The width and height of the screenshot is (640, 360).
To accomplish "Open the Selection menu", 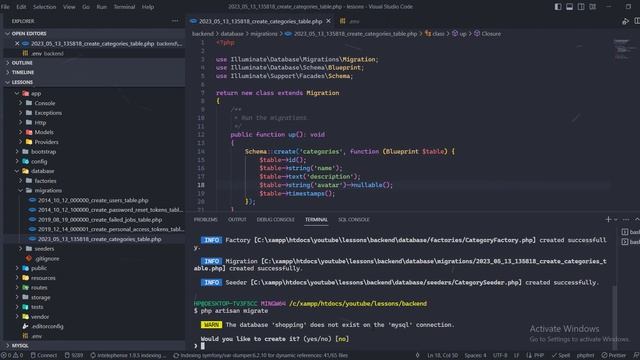I will (44, 7).
